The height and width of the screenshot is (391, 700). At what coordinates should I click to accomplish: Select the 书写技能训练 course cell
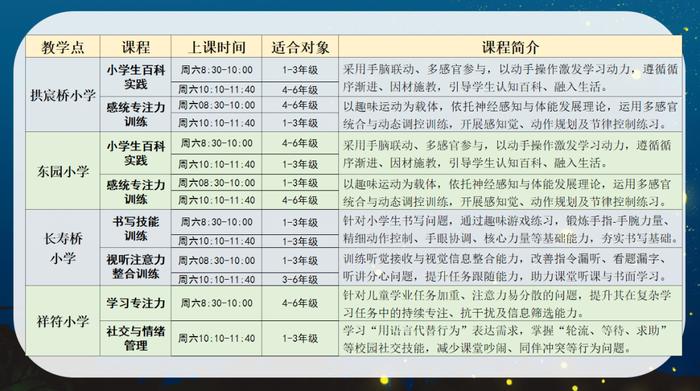pos(136,229)
